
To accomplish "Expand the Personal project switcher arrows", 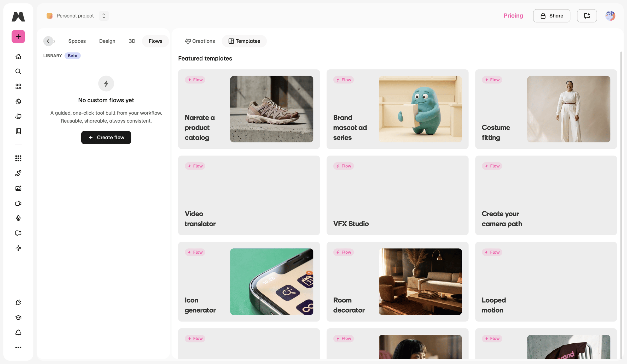I will pos(104,16).
